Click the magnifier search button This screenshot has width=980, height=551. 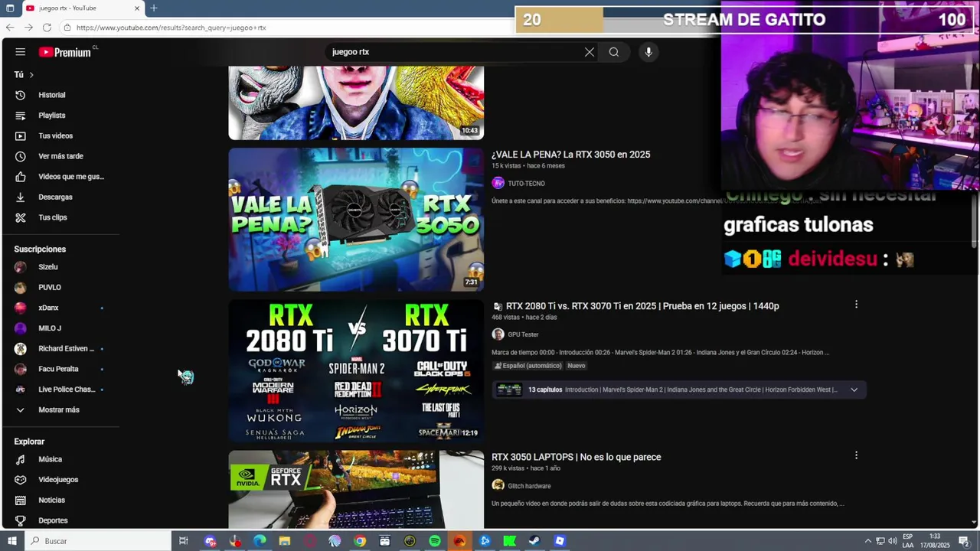tap(614, 52)
